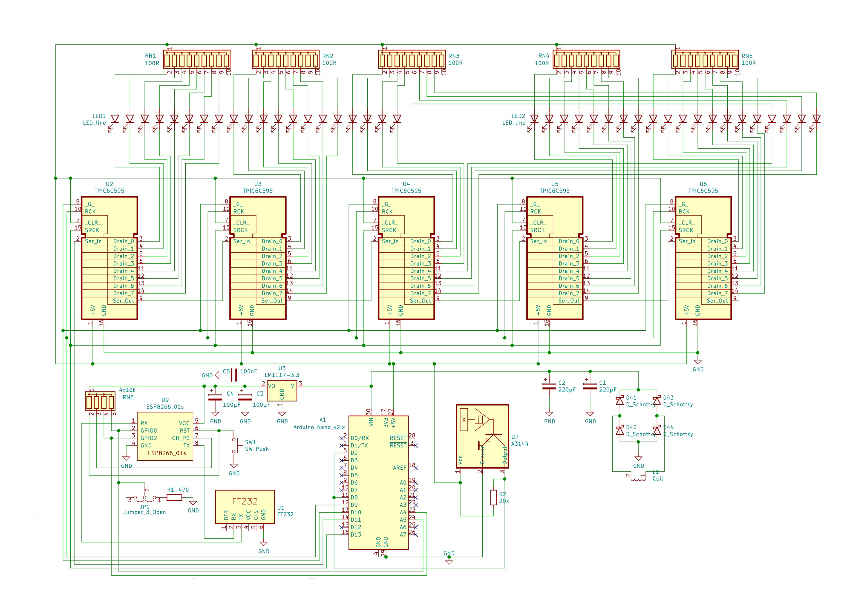Viewport: 868px width, 614px height.
Task: Select the RN6 4x10k resistor network
Action: tap(100, 401)
